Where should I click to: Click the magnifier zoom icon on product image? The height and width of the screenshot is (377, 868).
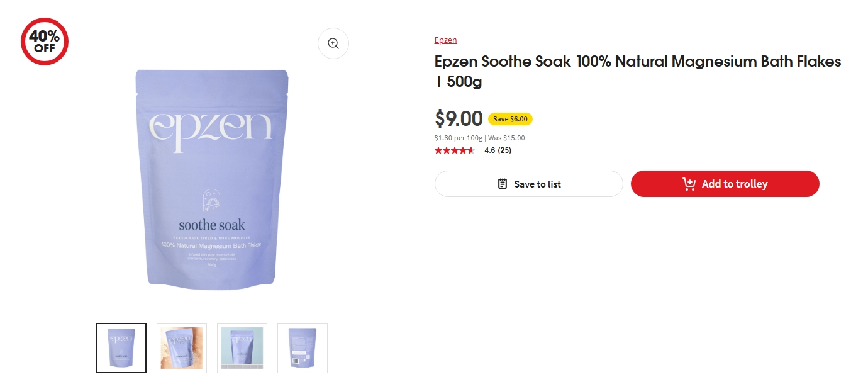pyautogui.click(x=333, y=43)
